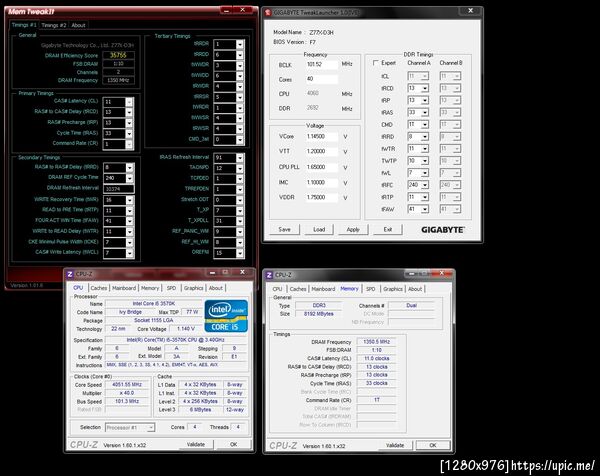Open About tab in the CPU-Z Memory window
This screenshot has width=600, height=476.
tap(415, 289)
